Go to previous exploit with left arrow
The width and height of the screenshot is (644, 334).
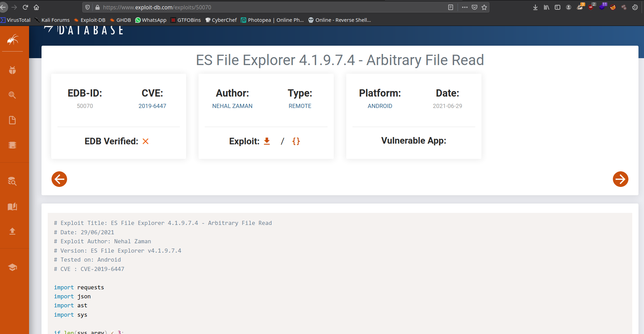click(59, 179)
